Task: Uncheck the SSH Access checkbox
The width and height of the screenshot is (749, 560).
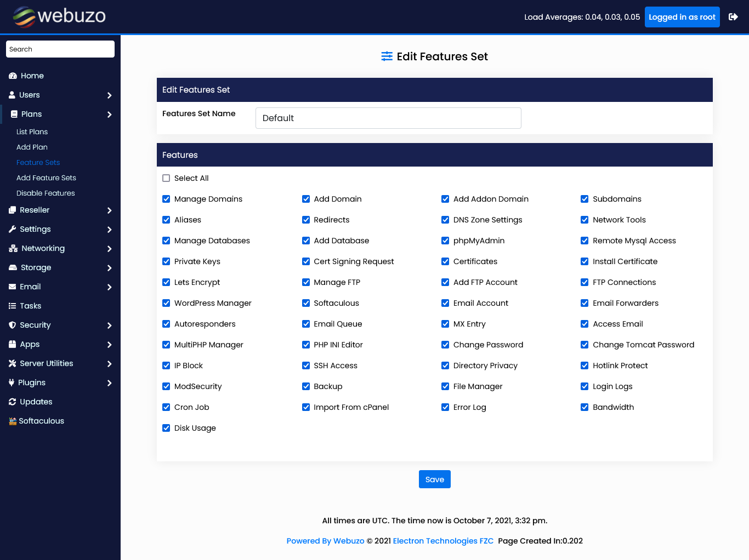Action: tap(306, 365)
